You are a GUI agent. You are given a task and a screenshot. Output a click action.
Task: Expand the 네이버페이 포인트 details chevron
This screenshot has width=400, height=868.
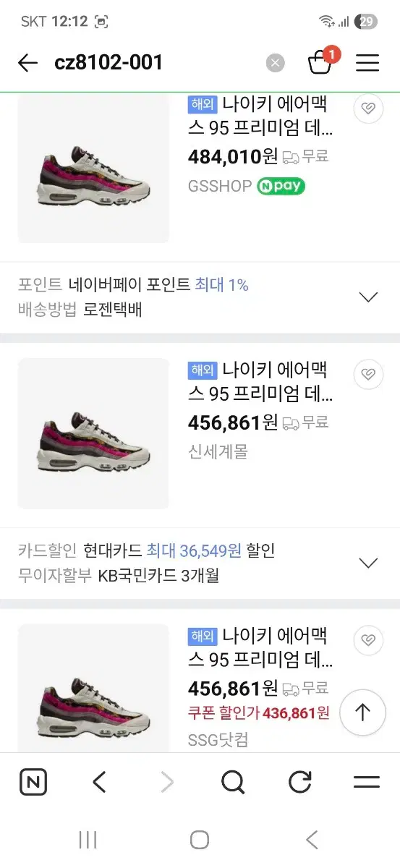(369, 297)
